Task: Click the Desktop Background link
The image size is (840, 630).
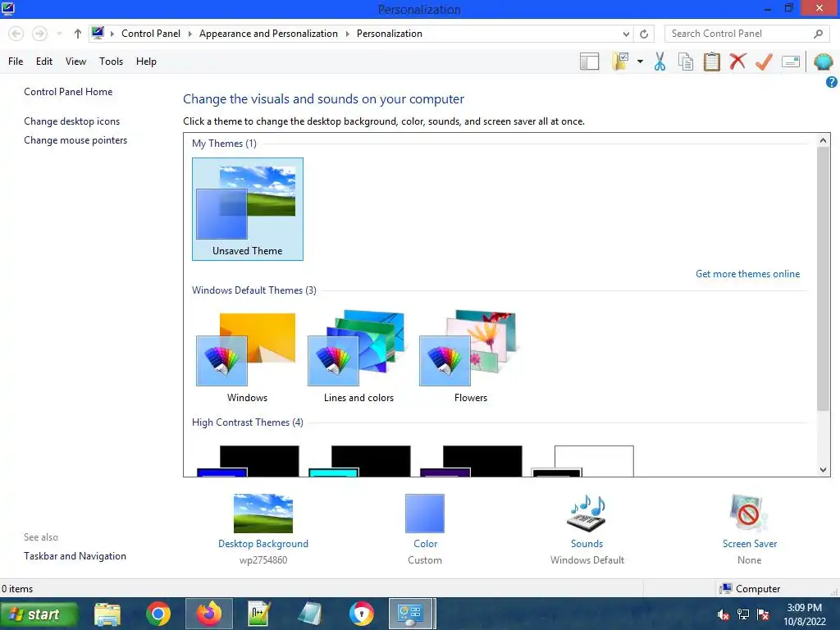Action: [x=263, y=544]
